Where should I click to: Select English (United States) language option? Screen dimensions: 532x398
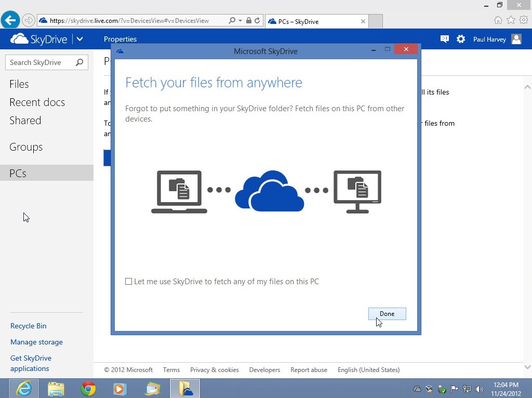click(x=368, y=370)
